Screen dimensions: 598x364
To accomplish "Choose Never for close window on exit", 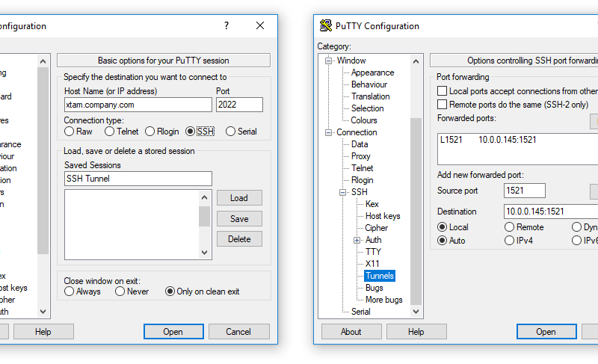I will pyautogui.click(x=120, y=291).
